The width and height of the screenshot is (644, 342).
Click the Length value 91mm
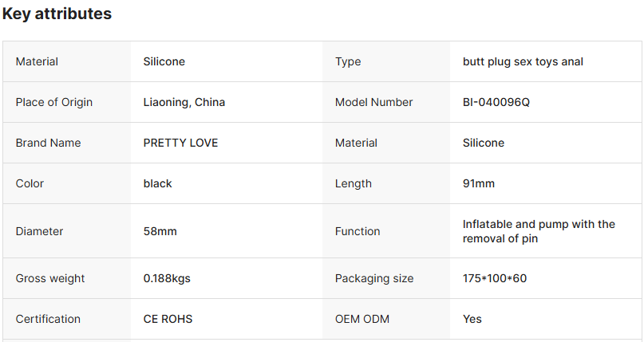point(479,183)
